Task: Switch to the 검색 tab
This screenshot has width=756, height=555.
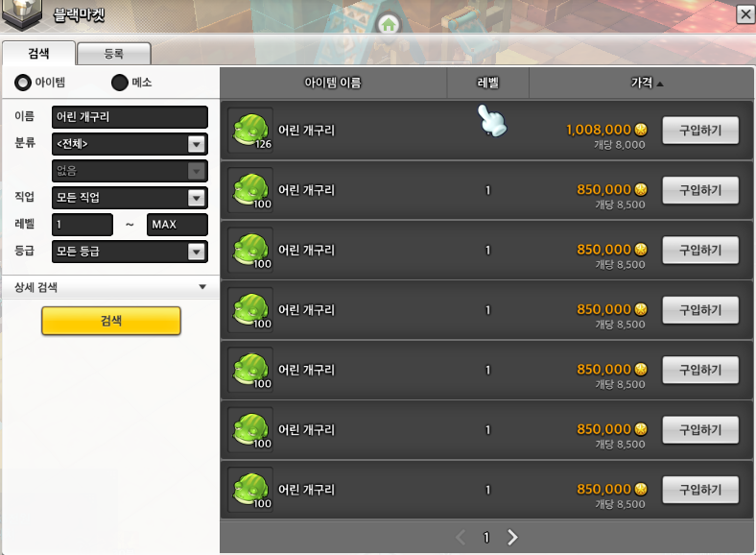Action: click(38, 53)
